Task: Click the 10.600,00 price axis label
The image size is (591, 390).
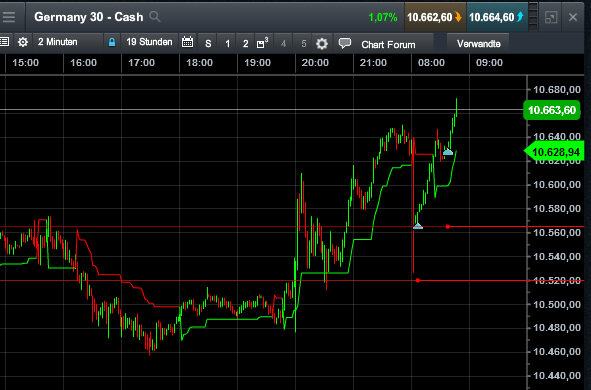Action: (557, 185)
